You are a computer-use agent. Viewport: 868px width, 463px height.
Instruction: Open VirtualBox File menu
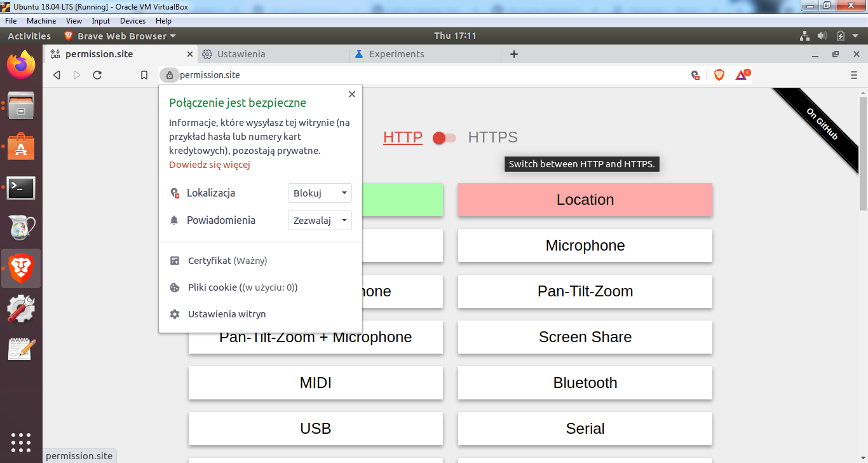[10, 21]
